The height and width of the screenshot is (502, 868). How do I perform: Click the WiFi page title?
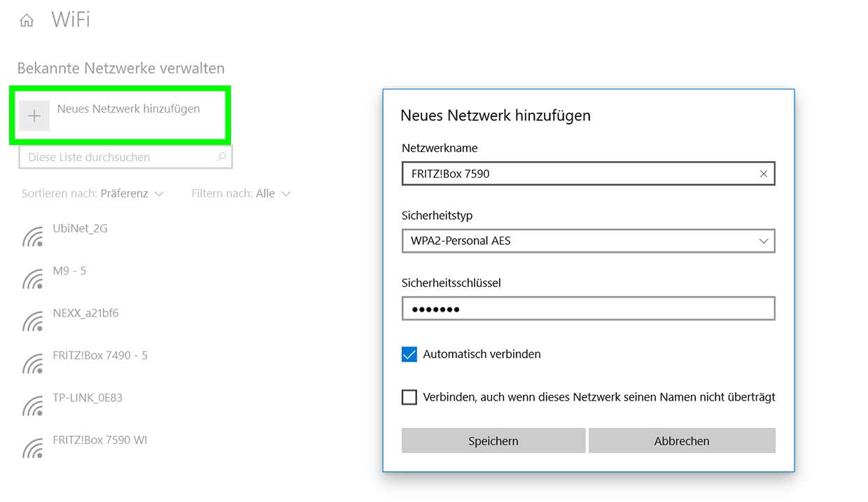coord(71,20)
